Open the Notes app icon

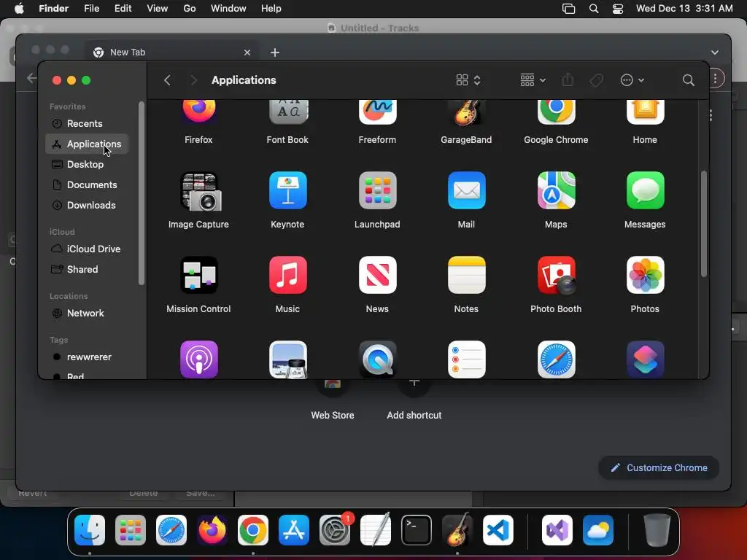click(x=466, y=275)
